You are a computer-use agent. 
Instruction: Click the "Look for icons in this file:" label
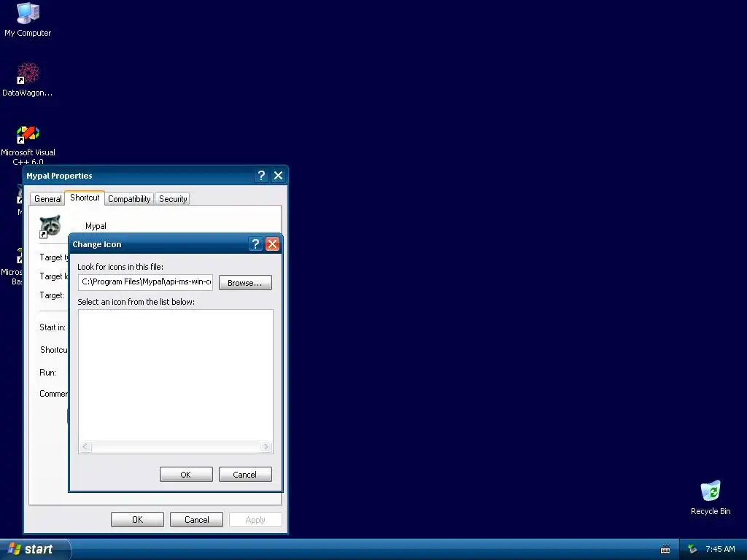(120, 267)
